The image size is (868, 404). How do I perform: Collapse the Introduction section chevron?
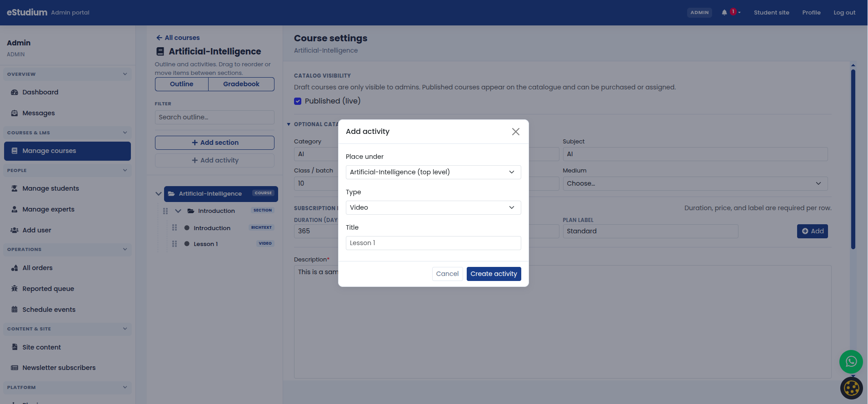point(178,211)
